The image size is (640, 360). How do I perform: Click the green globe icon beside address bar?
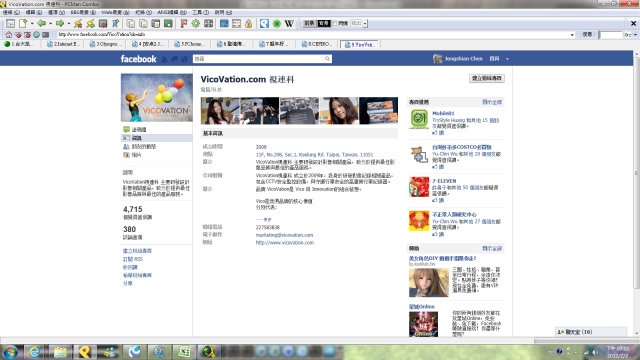(36, 35)
